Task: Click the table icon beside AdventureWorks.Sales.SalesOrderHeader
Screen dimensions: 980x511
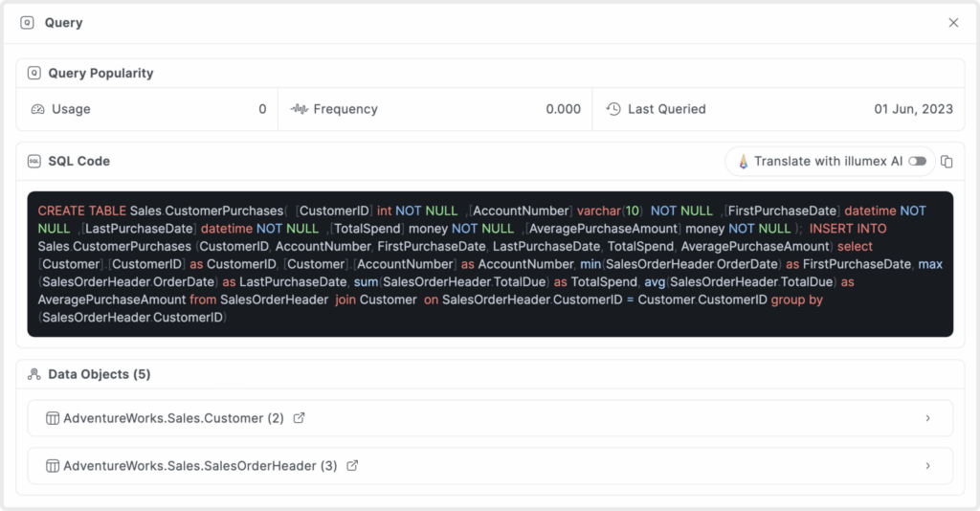Action: point(53,466)
